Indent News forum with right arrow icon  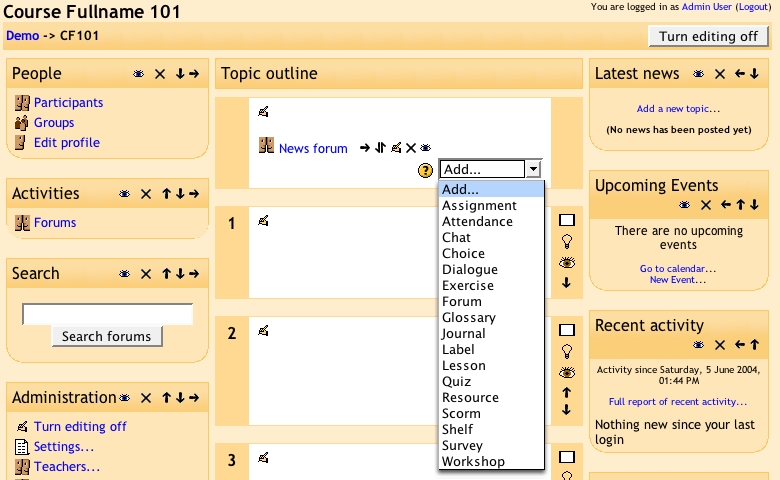coord(365,148)
